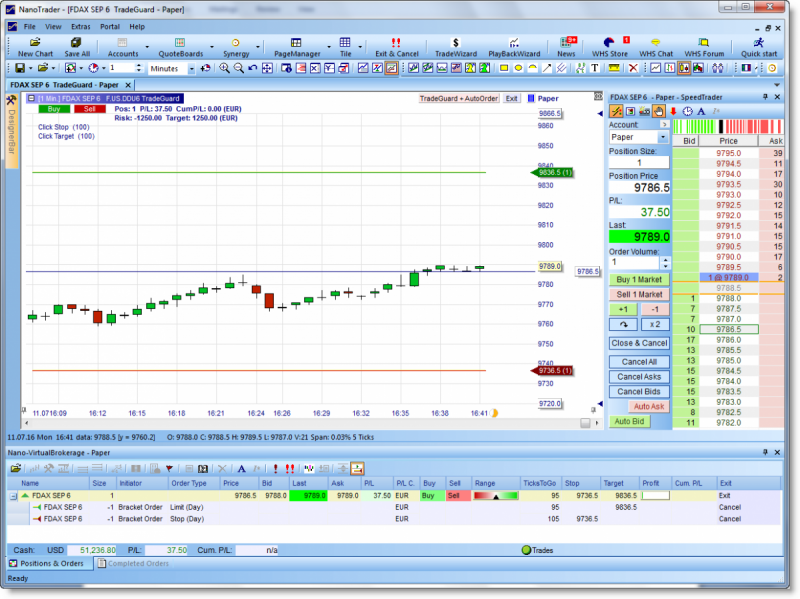Click the Range indicator bar in positions row

pos(495,495)
